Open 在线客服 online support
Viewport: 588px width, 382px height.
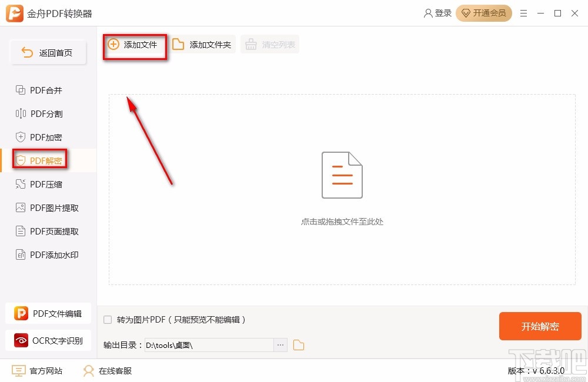tap(108, 371)
